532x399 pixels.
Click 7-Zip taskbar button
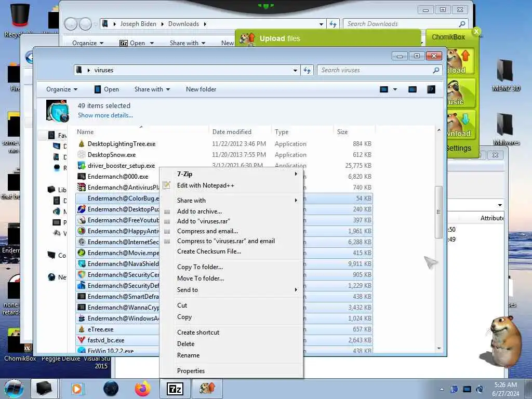click(x=175, y=389)
